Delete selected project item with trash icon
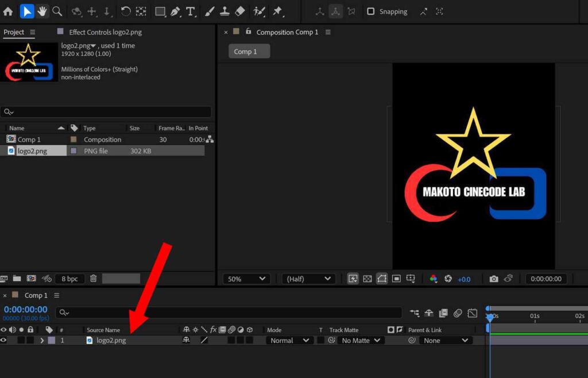Viewport: 588px width, 378px height. coord(94,278)
